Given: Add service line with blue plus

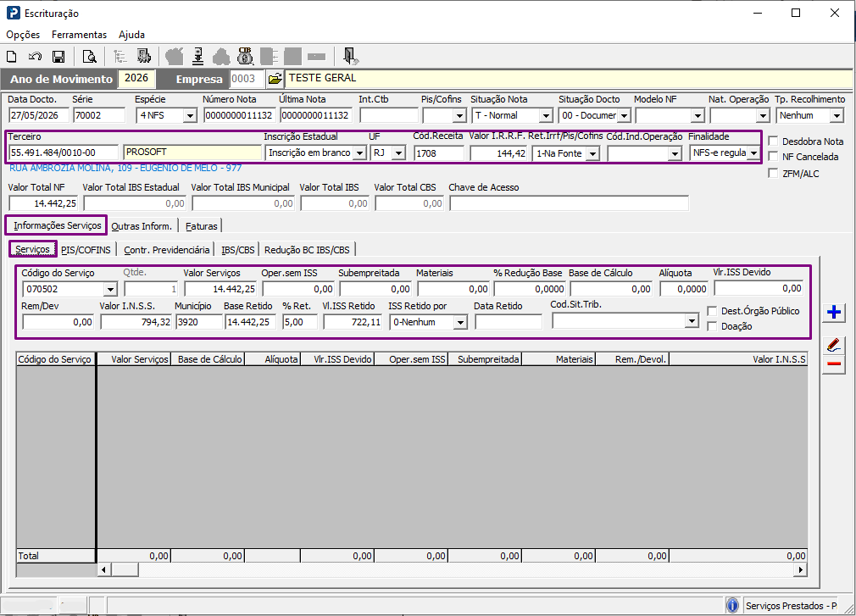Looking at the screenshot, I should tap(834, 312).
